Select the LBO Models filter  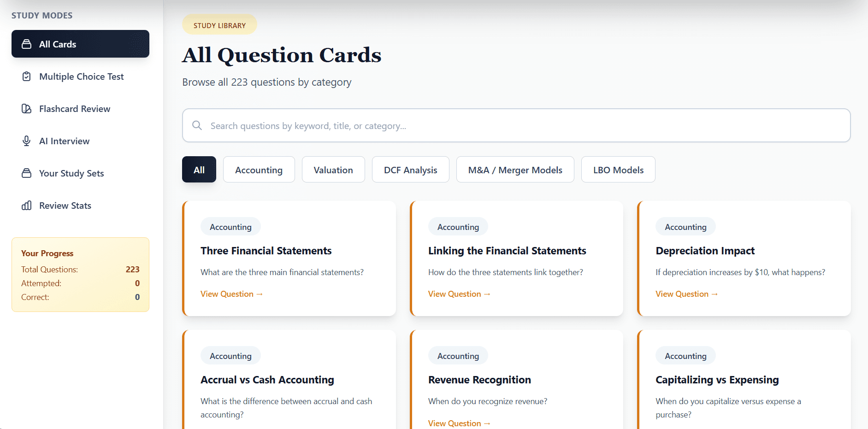(x=618, y=170)
